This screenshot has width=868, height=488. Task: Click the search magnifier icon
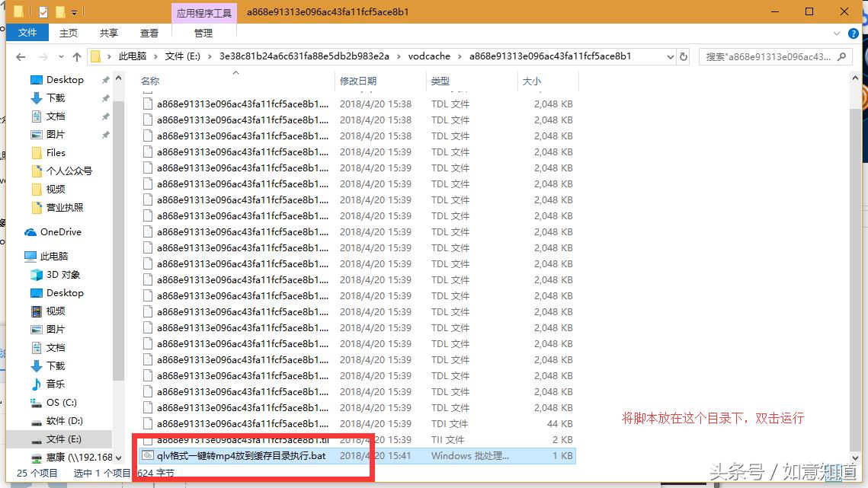843,56
